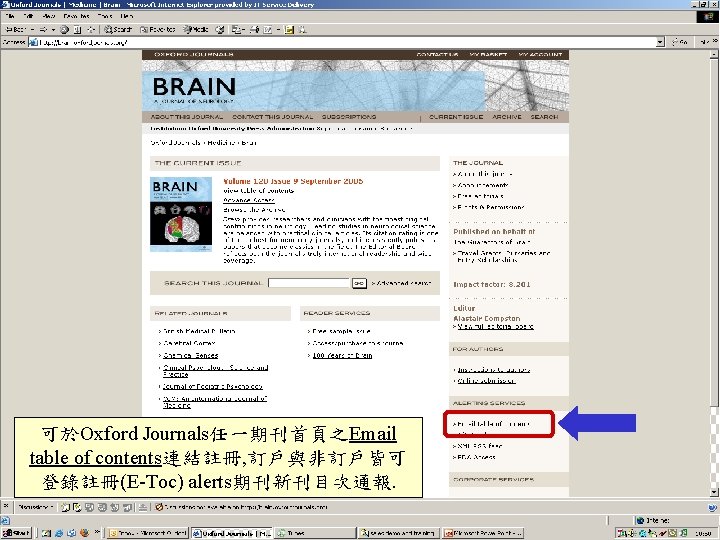Viewport: 720px width, 540px height.
Task: Open the My Account link in the header
Action: (x=540, y=55)
